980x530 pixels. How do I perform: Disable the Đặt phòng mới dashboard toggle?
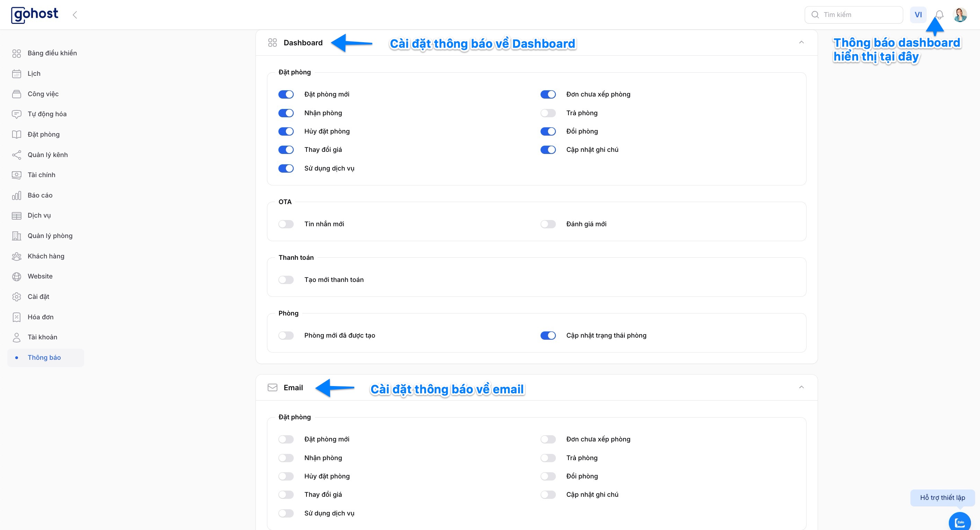tap(286, 94)
